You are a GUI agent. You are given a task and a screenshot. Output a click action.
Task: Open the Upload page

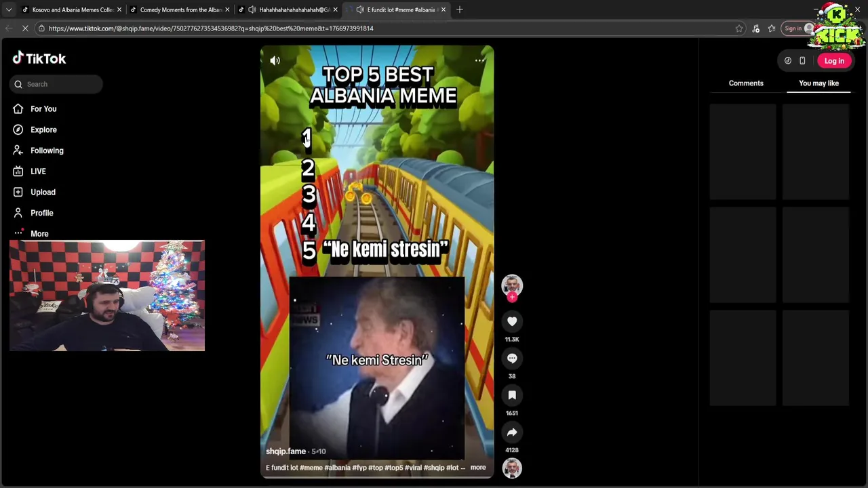click(43, 192)
